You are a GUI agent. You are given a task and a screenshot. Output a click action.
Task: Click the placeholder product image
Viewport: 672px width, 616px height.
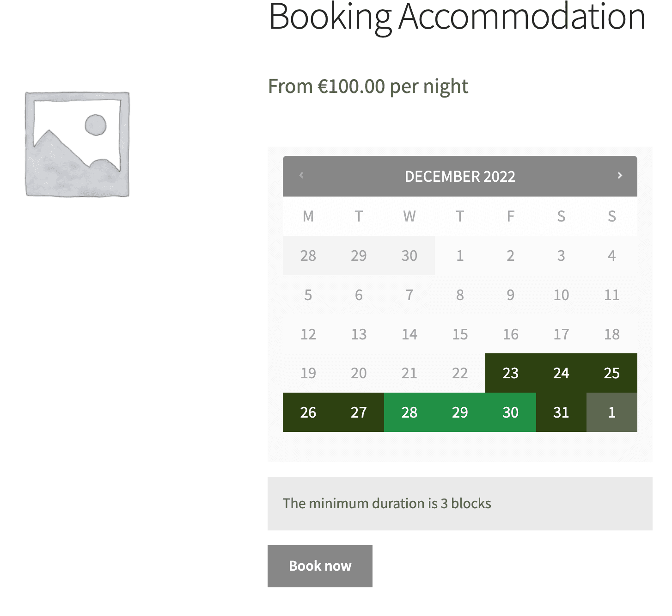pos(77,145)
